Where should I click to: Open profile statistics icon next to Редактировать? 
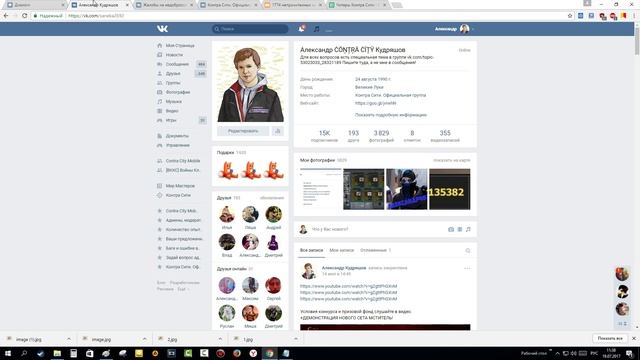pyautogui.click(x=278, y=131)
